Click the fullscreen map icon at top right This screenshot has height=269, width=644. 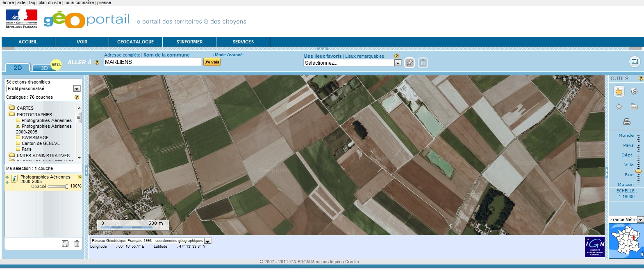pos(635,62)
